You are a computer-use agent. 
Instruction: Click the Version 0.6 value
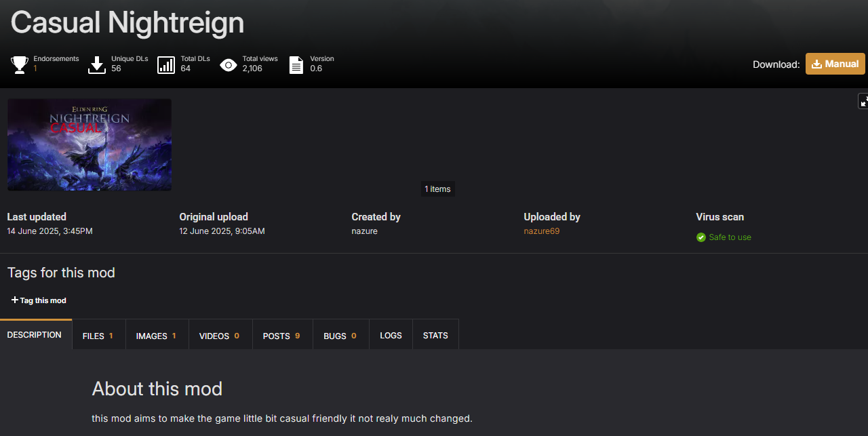pos(316,68)
